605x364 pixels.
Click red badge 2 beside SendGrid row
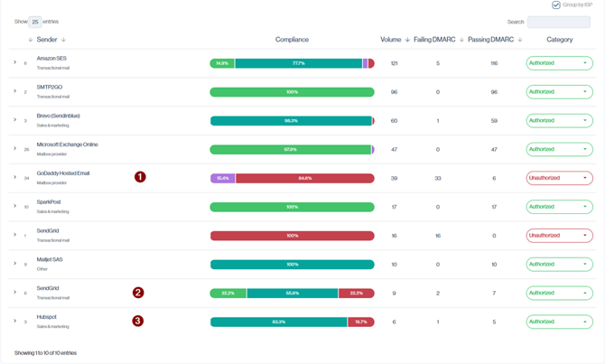click(x=138, y=293)
